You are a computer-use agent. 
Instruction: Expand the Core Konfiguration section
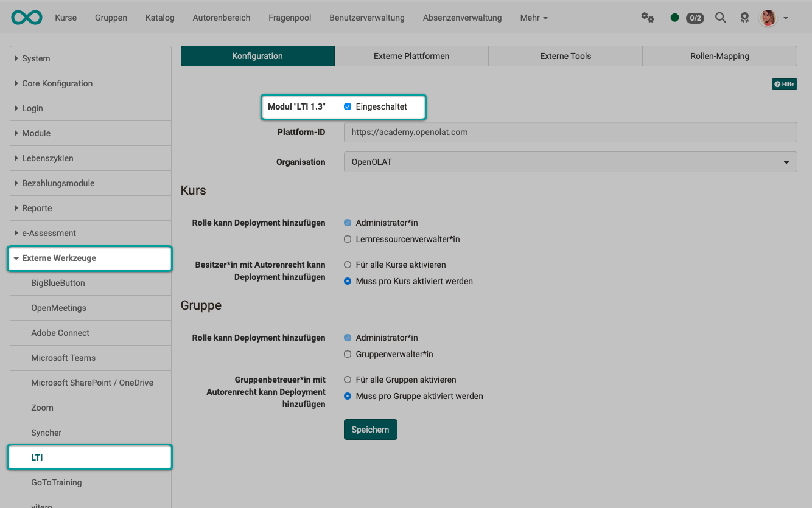57,83
